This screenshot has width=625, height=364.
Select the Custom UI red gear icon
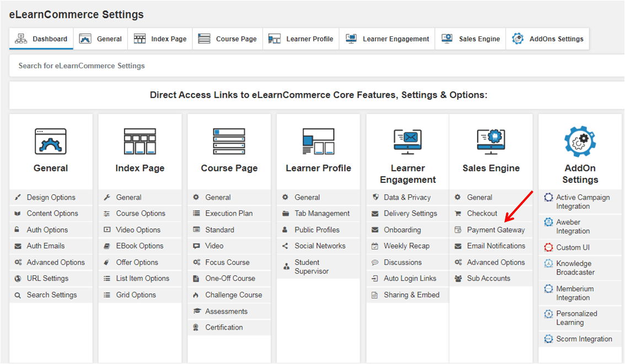pyautogui.click(x=549, y=248)
